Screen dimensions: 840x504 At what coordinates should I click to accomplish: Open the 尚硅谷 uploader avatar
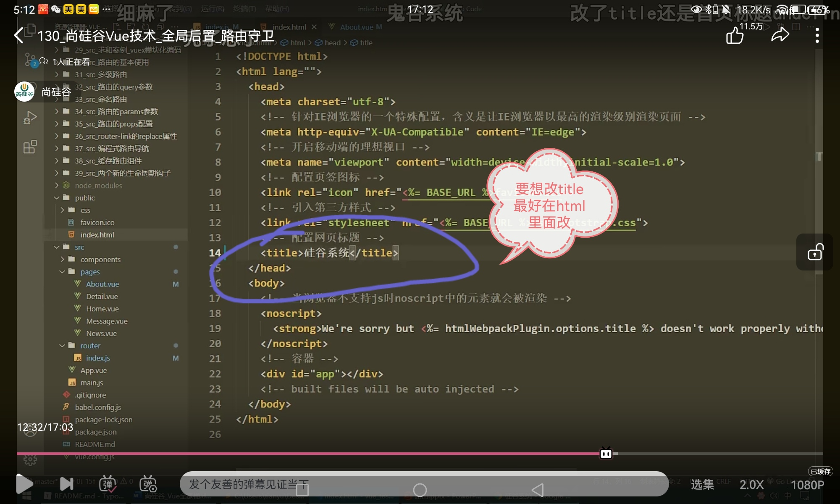[24, 92]
